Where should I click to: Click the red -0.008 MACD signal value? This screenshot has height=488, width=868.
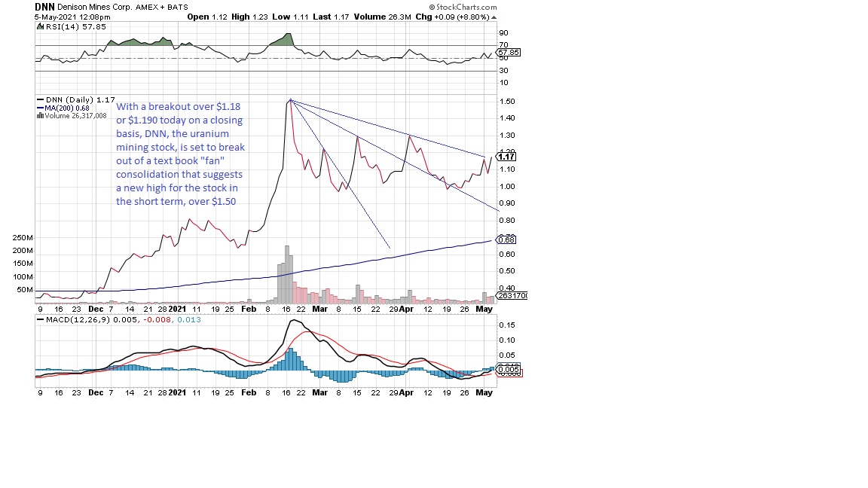click(157, 320)
